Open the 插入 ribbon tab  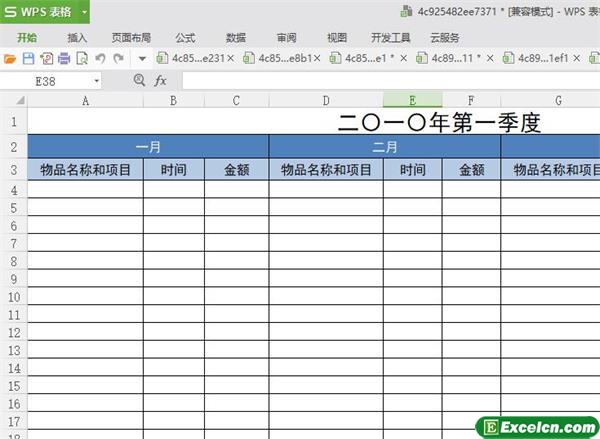click(x=77, y=38)
